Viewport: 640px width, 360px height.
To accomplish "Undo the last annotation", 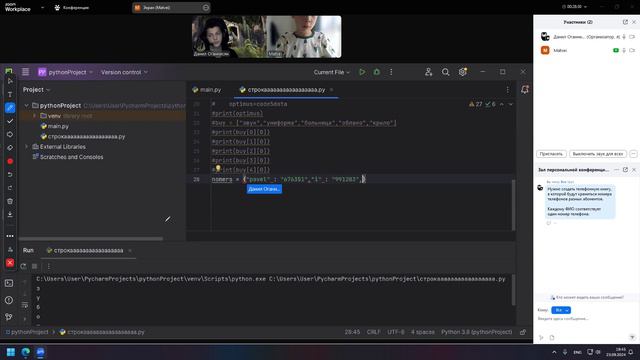I will coord(10,175).
